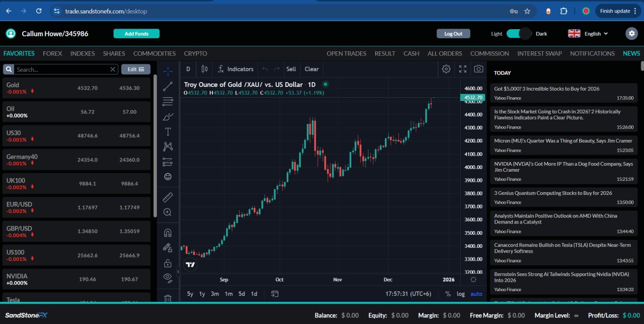Open the Indicators list

236,69
